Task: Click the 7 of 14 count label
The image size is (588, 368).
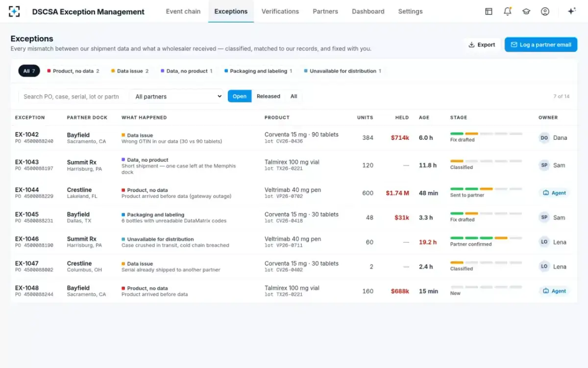Action: tap(562, 96)
